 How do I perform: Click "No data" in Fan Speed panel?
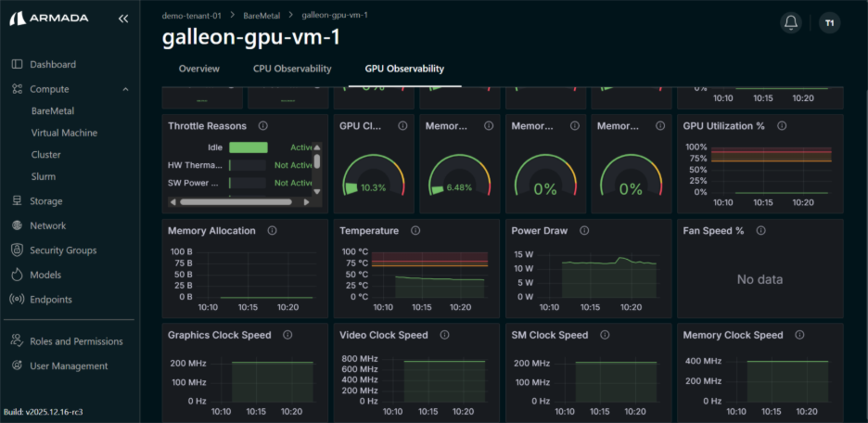click(x=759, y=279)
